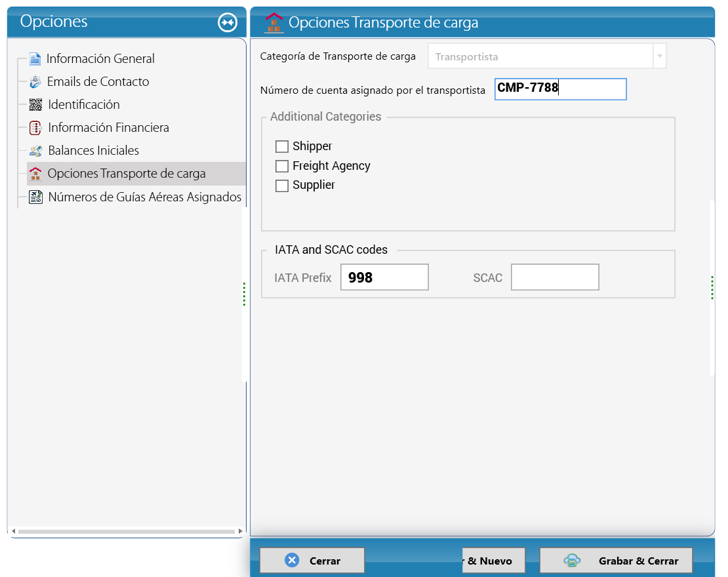Focus the carrier account number field
728x577 pixels.
coord(560,89)
